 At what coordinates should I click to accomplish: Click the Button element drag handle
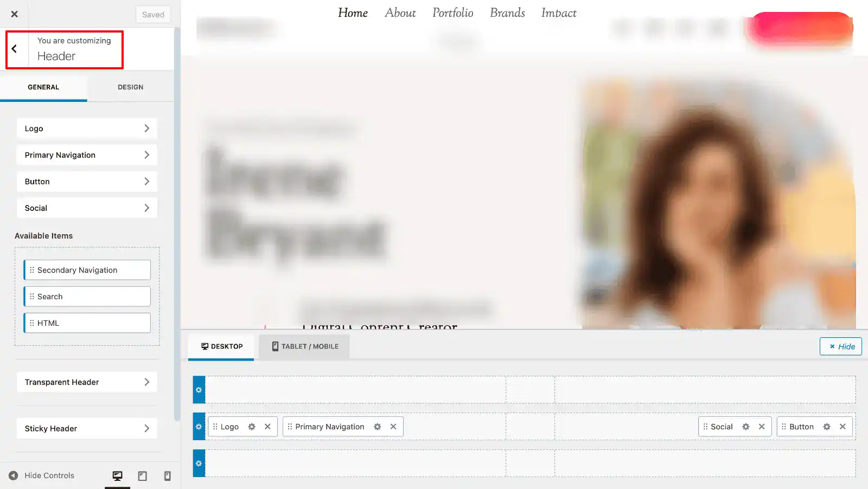click(784, 427)
